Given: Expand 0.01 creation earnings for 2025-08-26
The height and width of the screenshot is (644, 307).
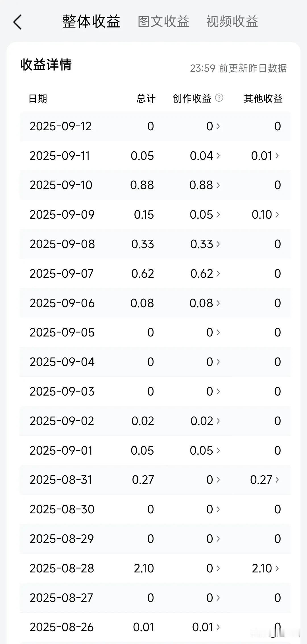Looking at the screenshot, I should tap(206, 627).
